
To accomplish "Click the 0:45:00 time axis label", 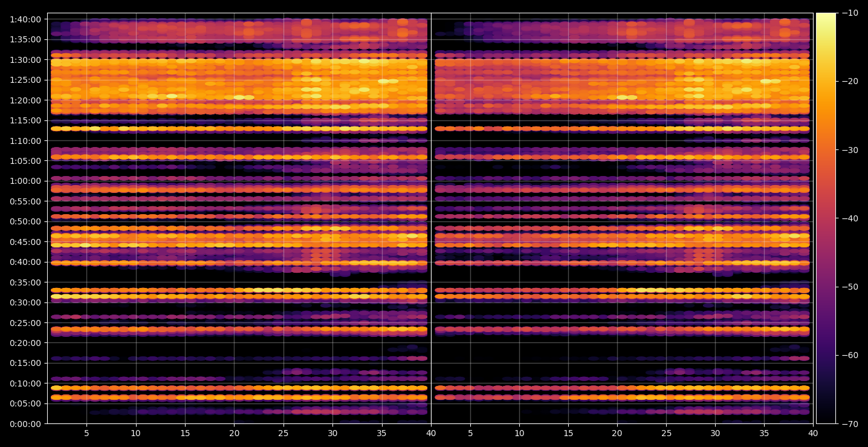I will tap(25, 242).
